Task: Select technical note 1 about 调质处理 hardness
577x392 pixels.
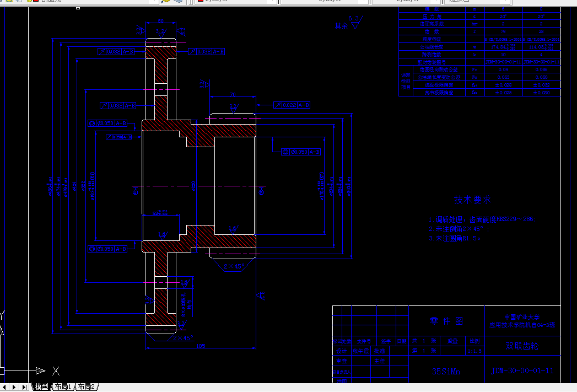Action: (482, 219)
